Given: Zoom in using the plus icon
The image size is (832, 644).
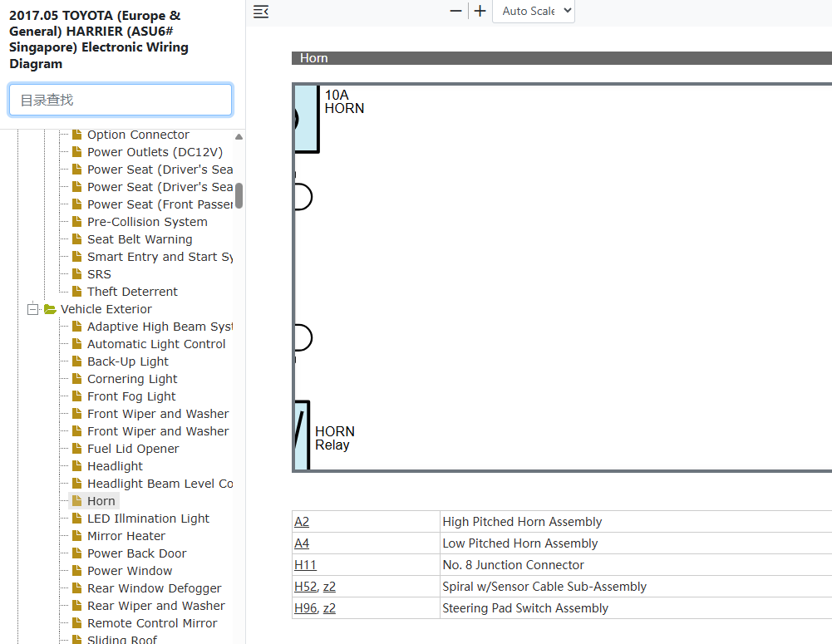Looking at the screenshot, I should [x=480, y=11].
